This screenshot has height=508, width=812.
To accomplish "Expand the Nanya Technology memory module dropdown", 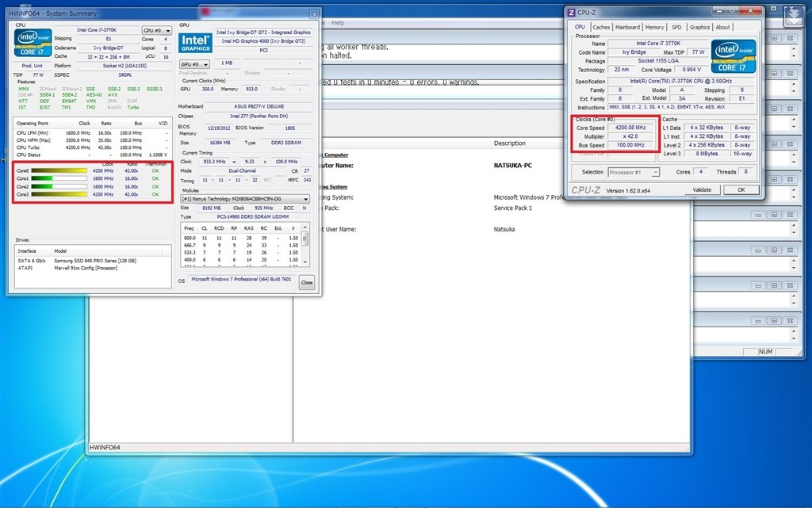I will click(245, 199).
